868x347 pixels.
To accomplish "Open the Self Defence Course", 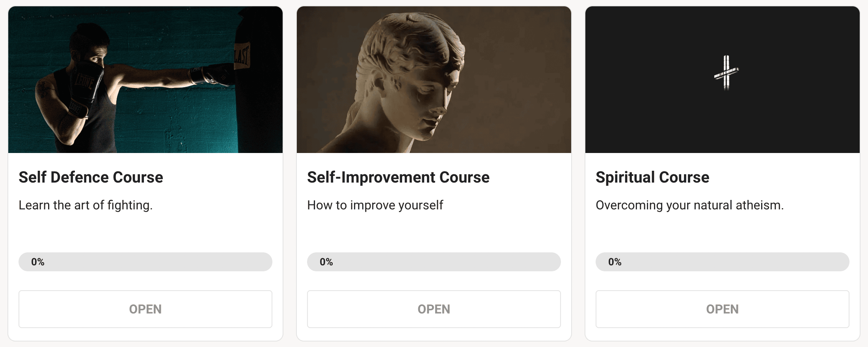I will (x=145, y=309).
